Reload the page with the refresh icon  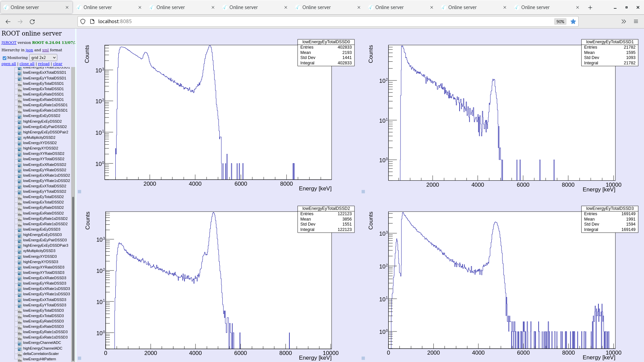coord(33,21)
